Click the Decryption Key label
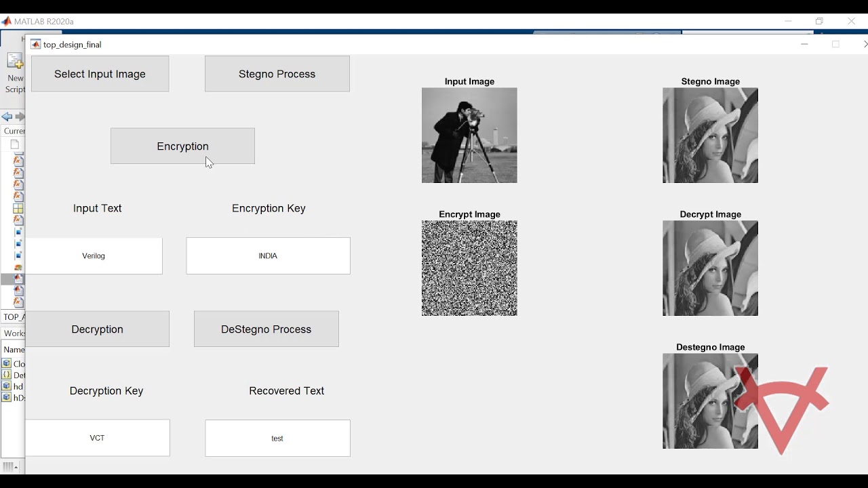868x488 pixels. tap(106, 391)
